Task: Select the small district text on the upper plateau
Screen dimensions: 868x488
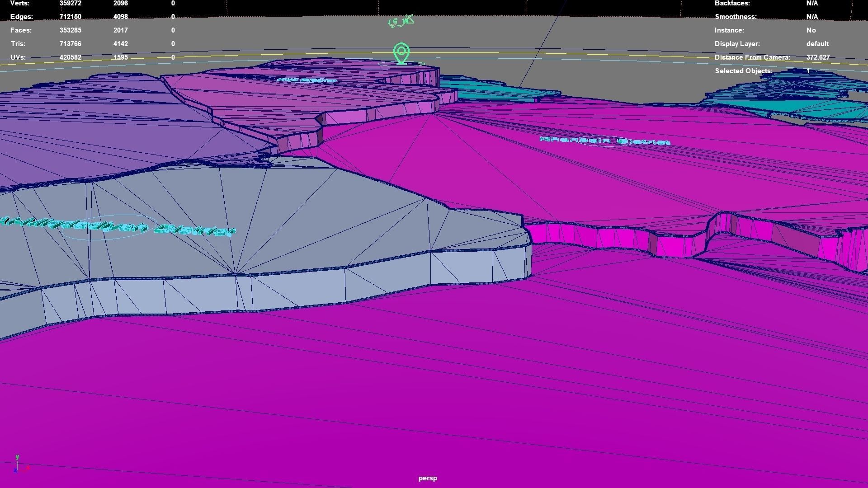Action: [307, 80]
